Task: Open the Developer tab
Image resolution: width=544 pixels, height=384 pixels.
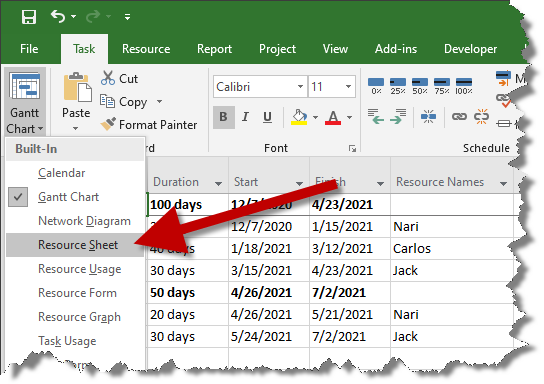Action: coord(470,49)
